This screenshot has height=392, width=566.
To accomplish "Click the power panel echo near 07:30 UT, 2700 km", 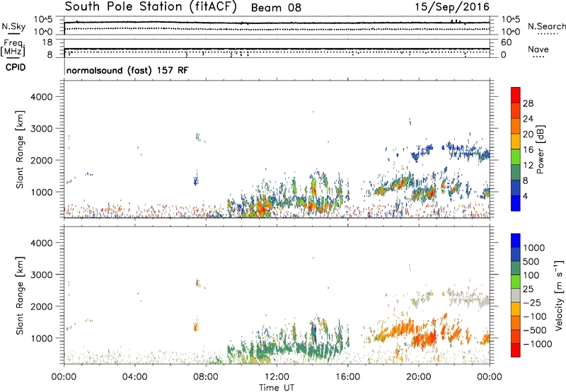I will [x=197, y=137].
